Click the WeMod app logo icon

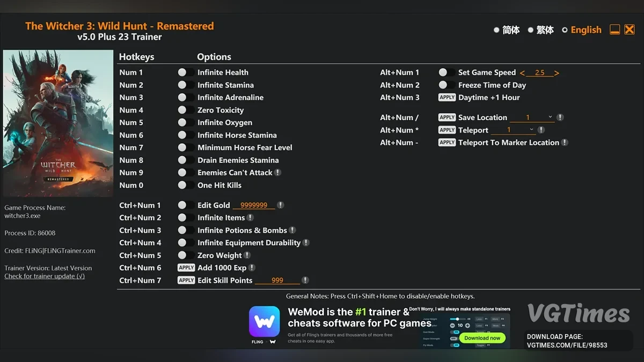coord(264,322)
